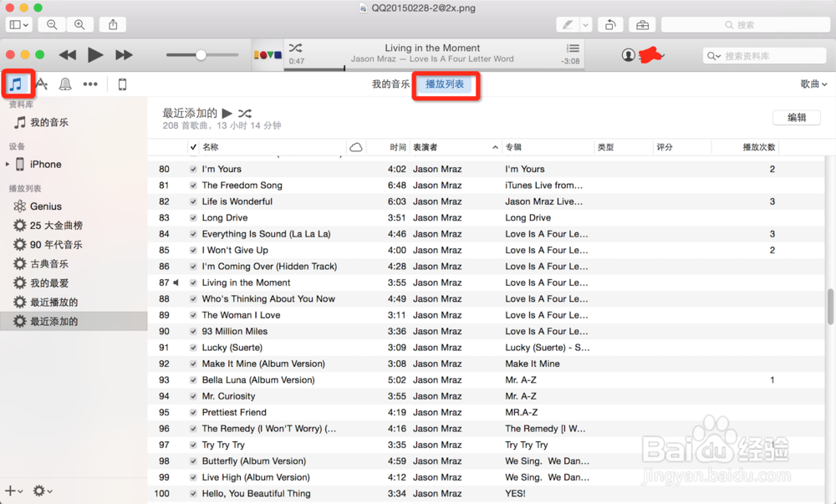Show Preview markup toolbox
The image size is (836, 504).
pos(642,24)
